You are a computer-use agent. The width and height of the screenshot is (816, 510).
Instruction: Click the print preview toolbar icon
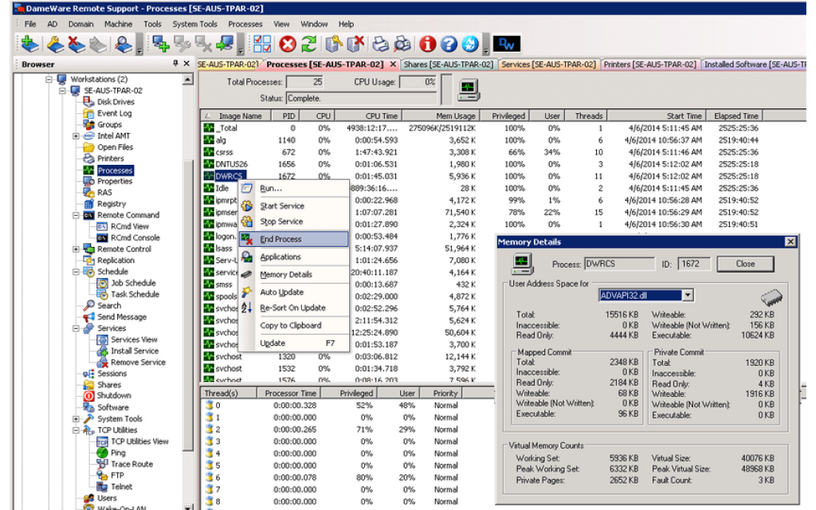point(402,44)
